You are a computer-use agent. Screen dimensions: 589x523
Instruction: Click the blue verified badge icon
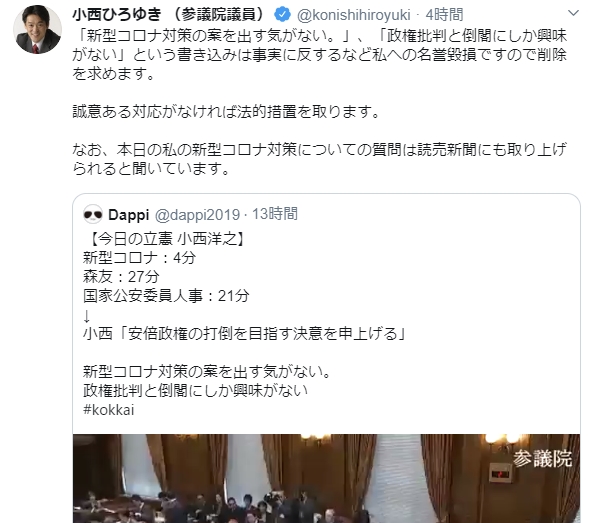pyautogui.click(x=282, y=15)
